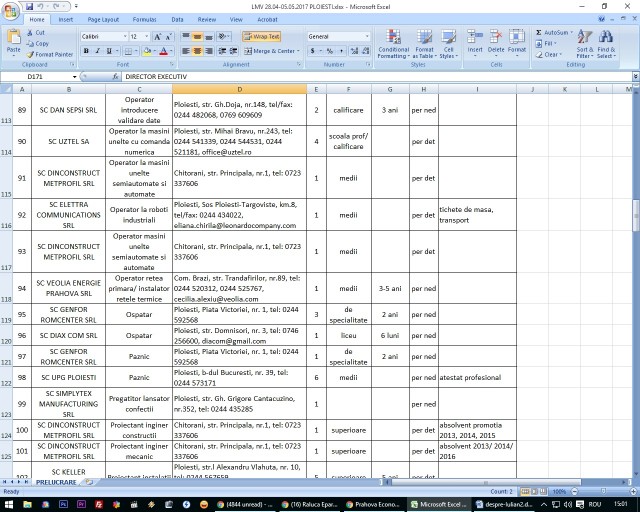
Task: Switch to the Formulas tab
Action: pyautogui.click(x=144, y=20)
